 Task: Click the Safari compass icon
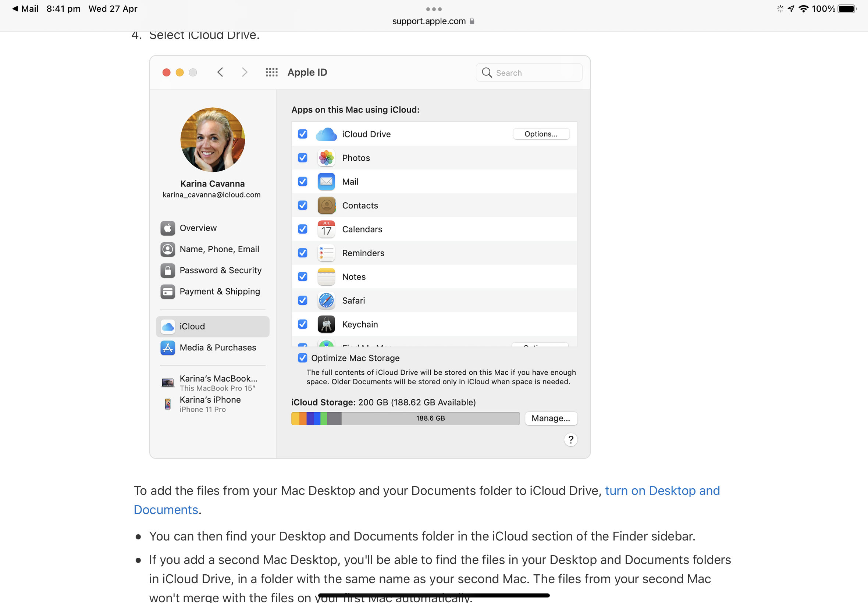(326, 301)
